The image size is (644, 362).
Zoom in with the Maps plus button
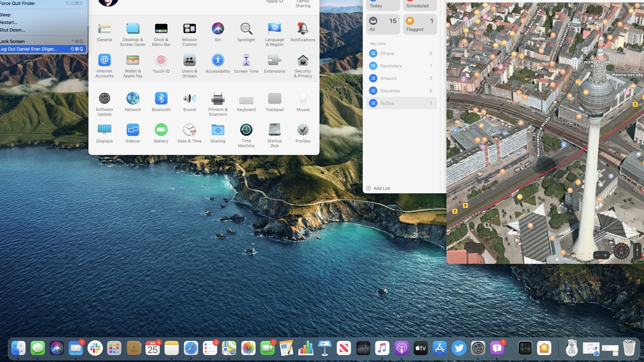click(605, 255)
